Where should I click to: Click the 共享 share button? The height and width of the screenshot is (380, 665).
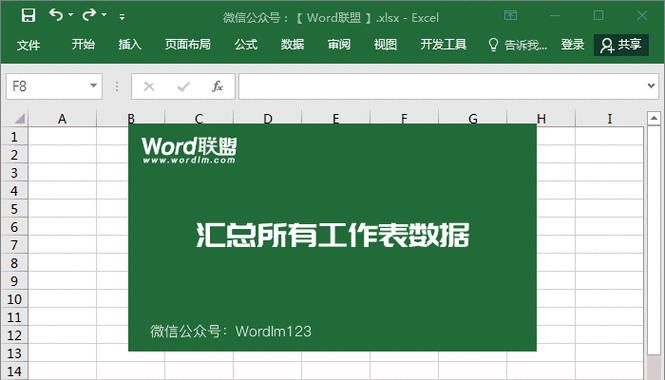click(621, 45)
